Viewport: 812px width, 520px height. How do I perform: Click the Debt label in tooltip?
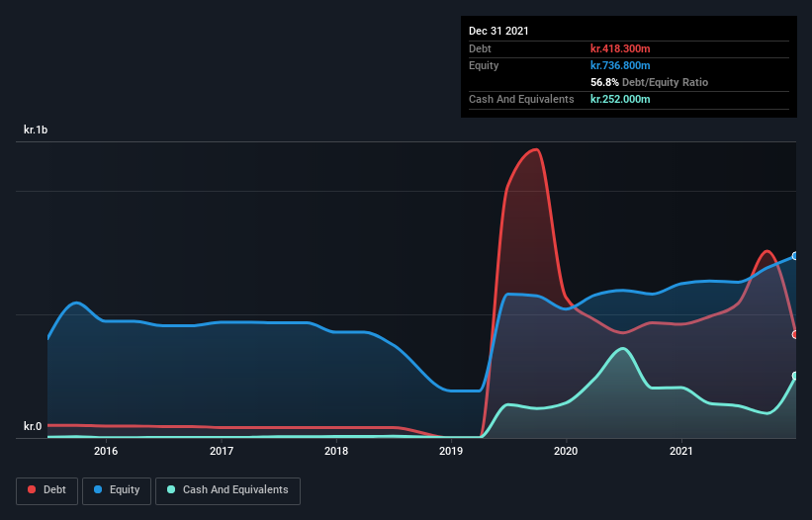tap(480, 48)
